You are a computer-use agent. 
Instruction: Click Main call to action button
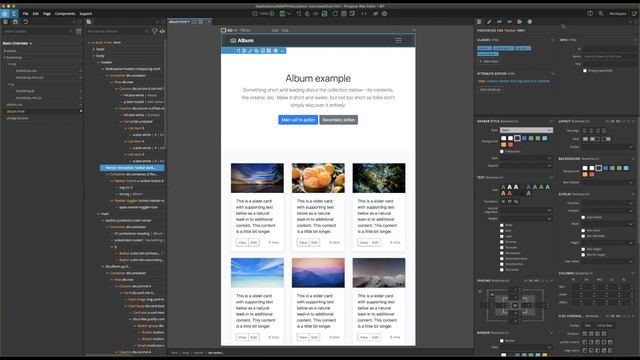pos(298,120)
